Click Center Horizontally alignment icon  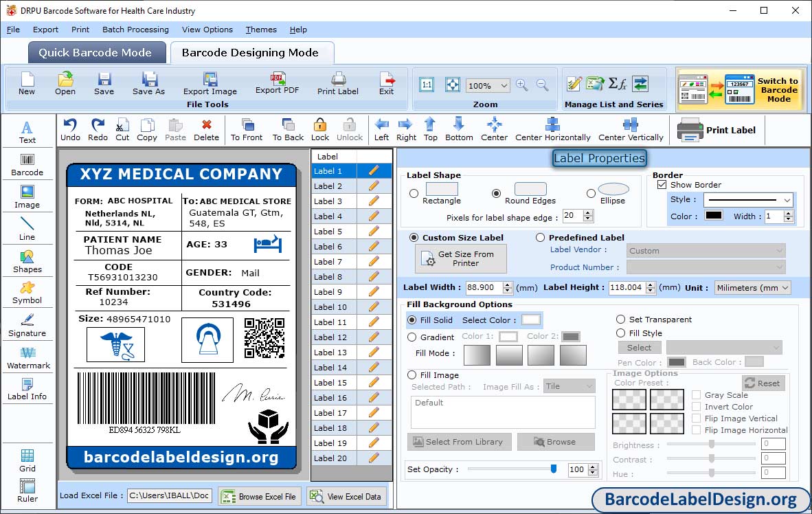[552, 130]
